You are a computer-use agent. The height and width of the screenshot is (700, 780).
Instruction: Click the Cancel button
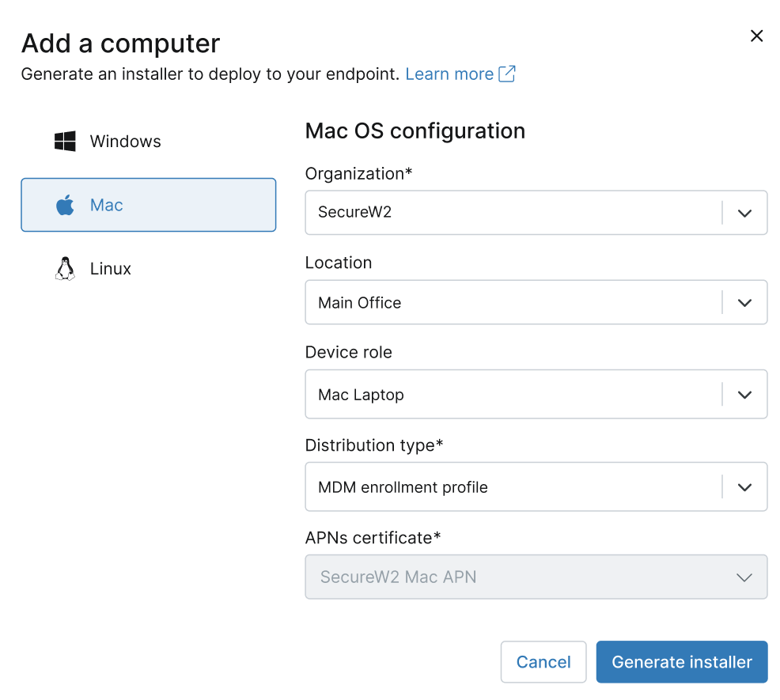pyautogui.click(x=543, y=662)
